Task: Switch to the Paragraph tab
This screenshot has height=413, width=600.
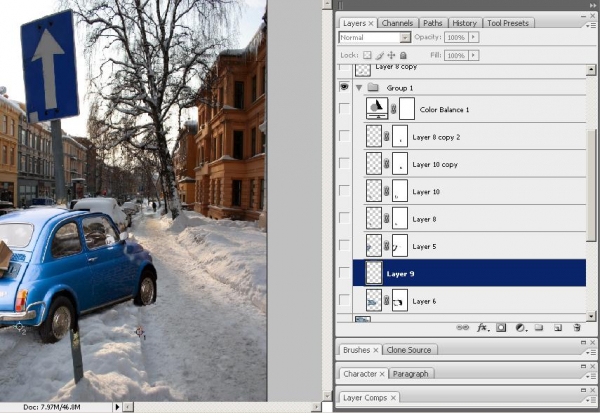Action: click(410, 374)
